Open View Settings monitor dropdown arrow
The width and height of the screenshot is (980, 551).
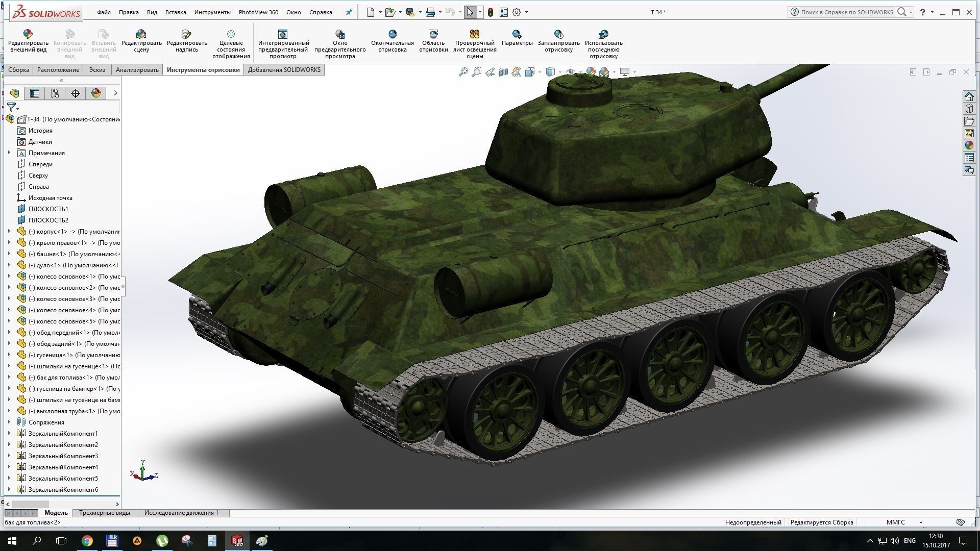click(x=634, y=72)
